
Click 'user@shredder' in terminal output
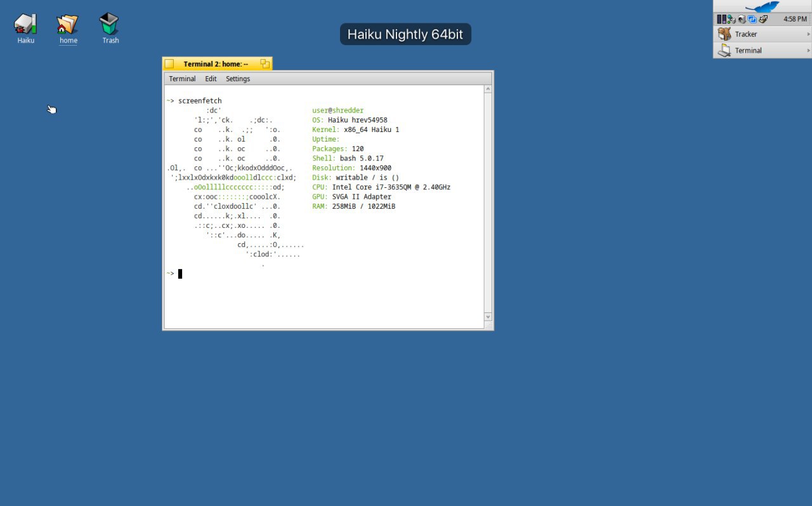(x=337, y=110)
